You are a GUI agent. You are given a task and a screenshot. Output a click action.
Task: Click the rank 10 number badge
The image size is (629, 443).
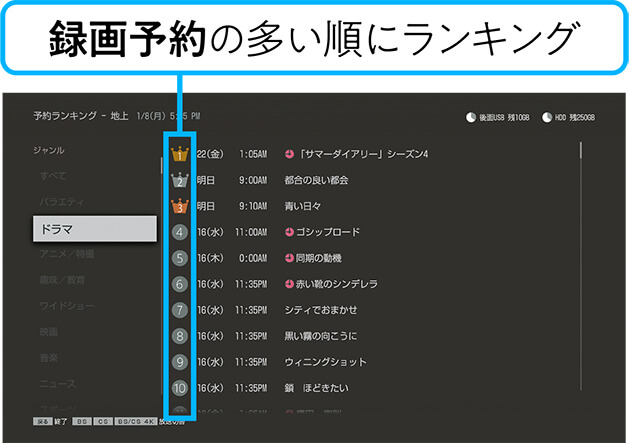(180, 388)
